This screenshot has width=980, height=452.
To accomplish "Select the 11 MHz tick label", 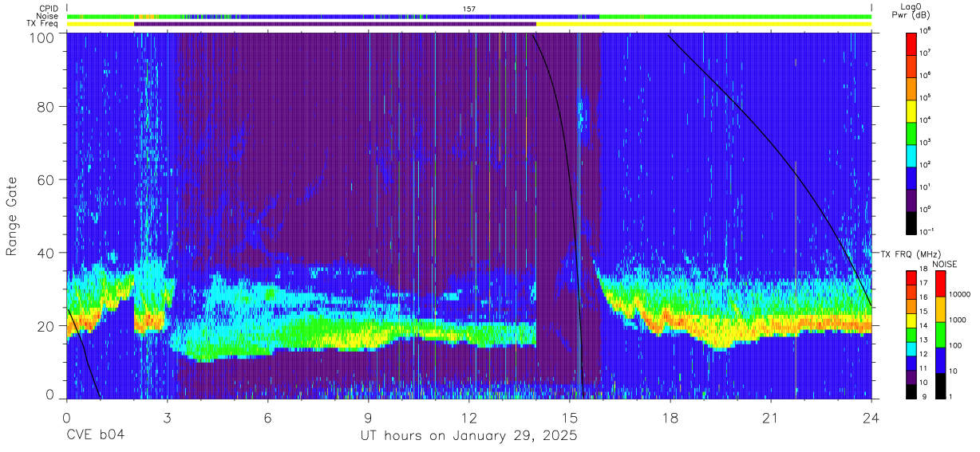I will 923,368.
